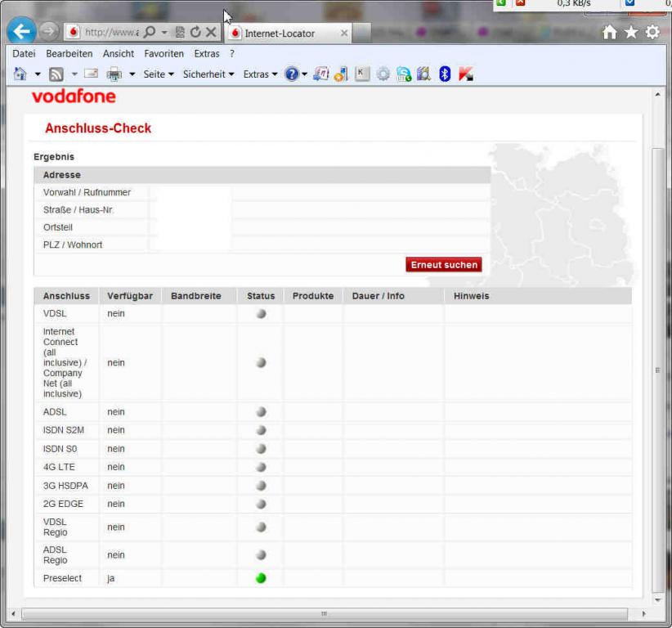Click the Erneut suchen button
The width and height of the screenshot is (672, 628).
click(x=444, y=264)
